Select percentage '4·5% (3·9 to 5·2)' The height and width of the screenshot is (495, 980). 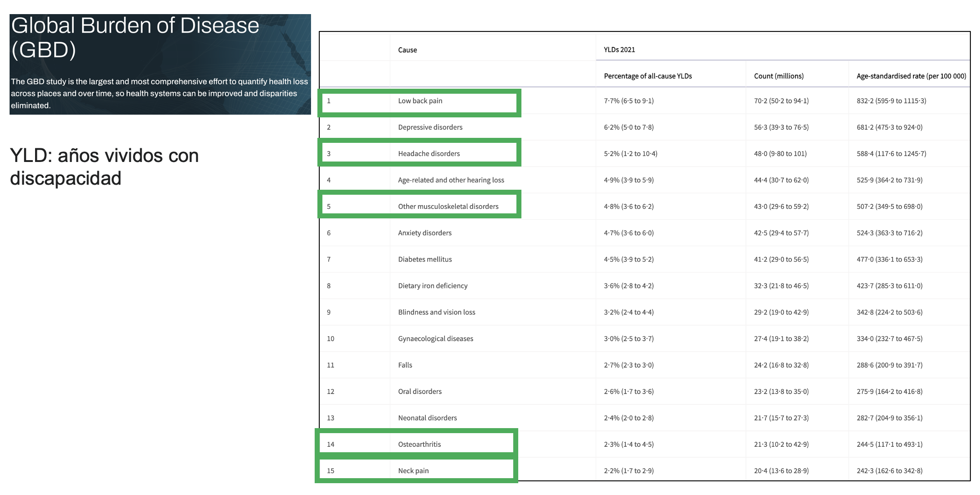(628, 259)
